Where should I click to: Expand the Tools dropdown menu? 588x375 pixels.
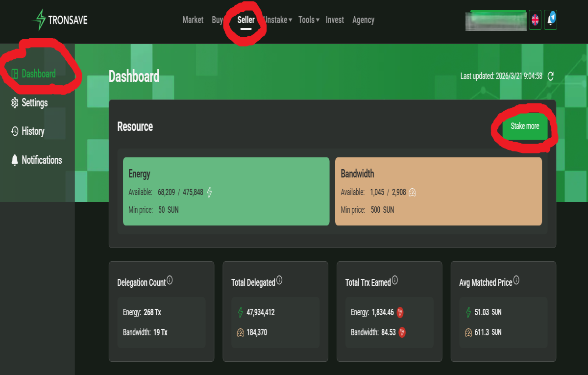click(309, 20)
